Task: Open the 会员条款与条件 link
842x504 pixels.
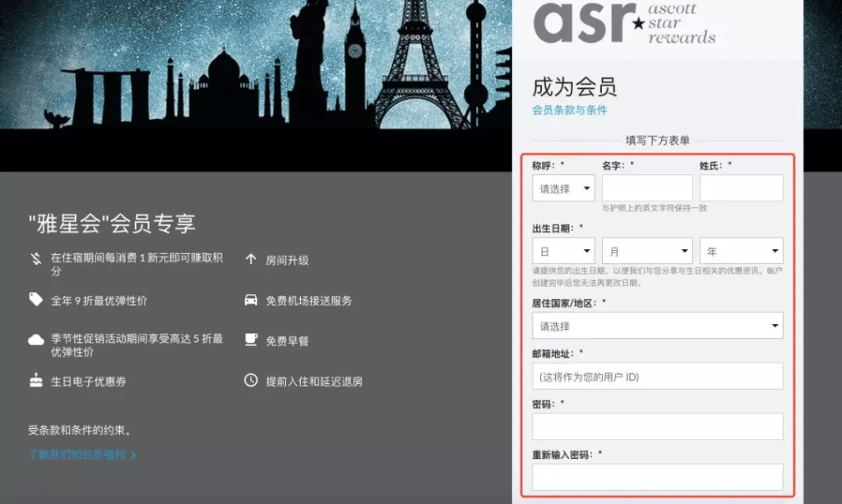Action: point(569,110)
